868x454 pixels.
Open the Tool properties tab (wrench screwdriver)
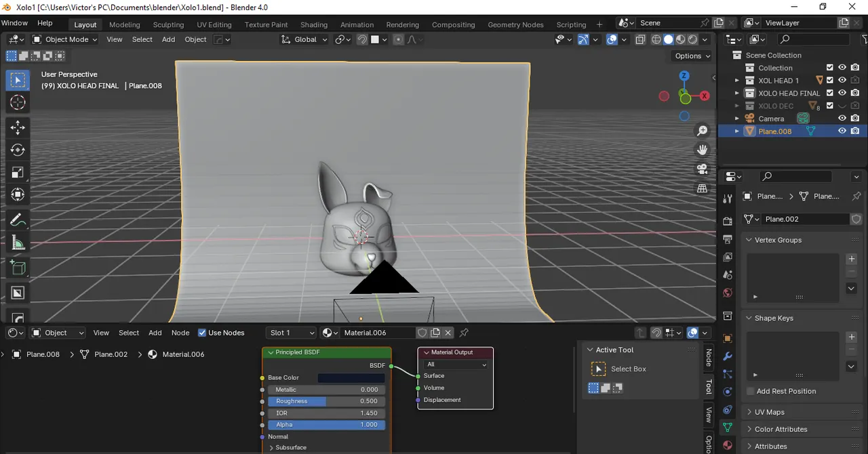(728, 199)
